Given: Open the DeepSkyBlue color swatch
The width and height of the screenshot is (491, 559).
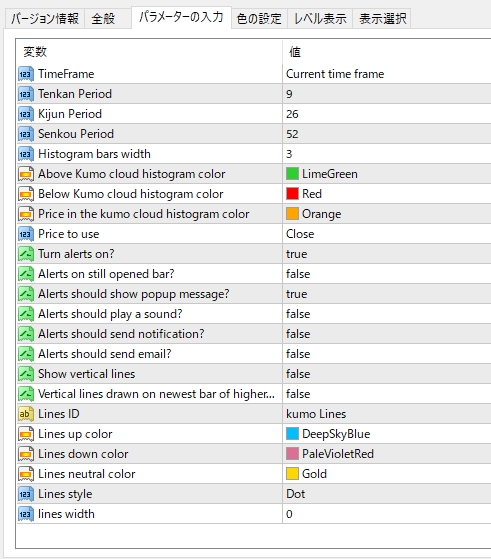Looking at the screenshot, I should pos(292,434).
